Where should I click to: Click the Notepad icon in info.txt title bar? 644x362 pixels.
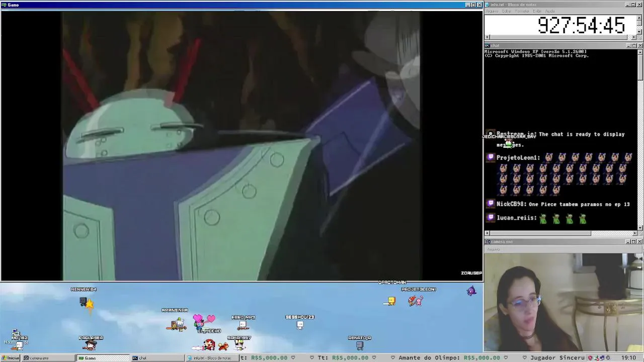(x=488, y=5)
